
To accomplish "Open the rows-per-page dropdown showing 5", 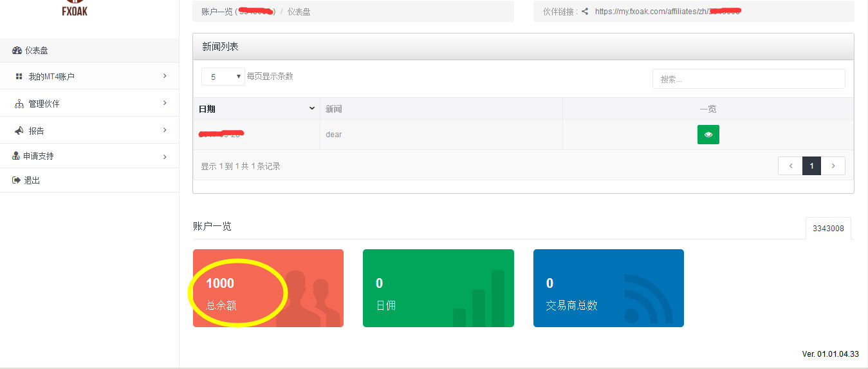I will coord(223,77).
